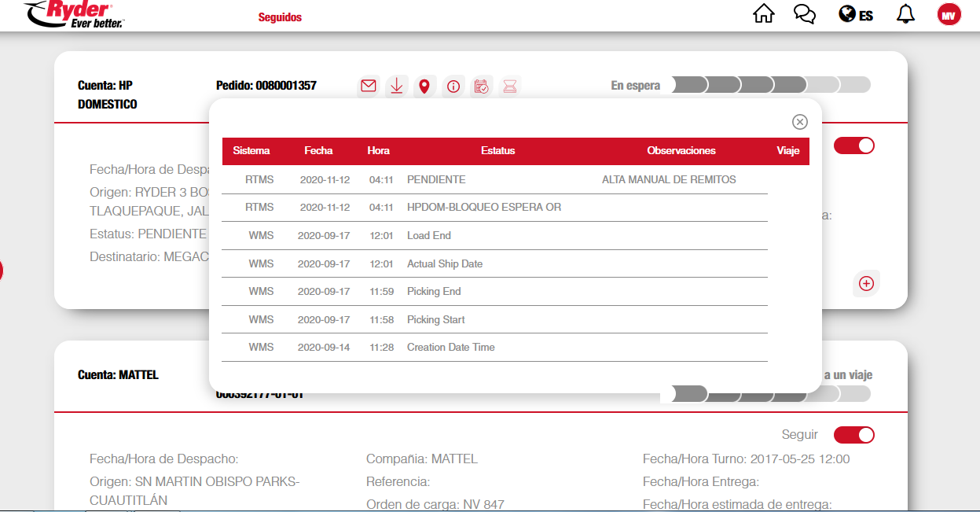Image resolution: width=980 pixels, height=512 pixels.
Task: Click the Estatus column header
Action: (x=497, y=150)
